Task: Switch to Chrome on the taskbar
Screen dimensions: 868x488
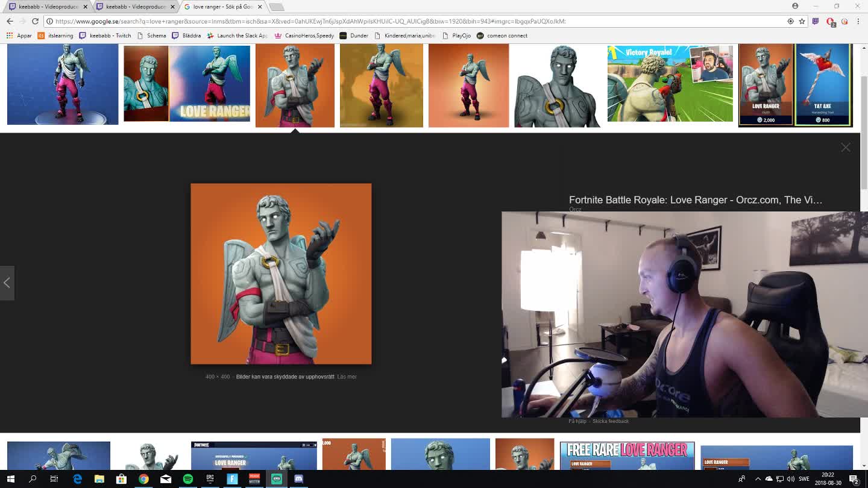Action: pos(143,479)
